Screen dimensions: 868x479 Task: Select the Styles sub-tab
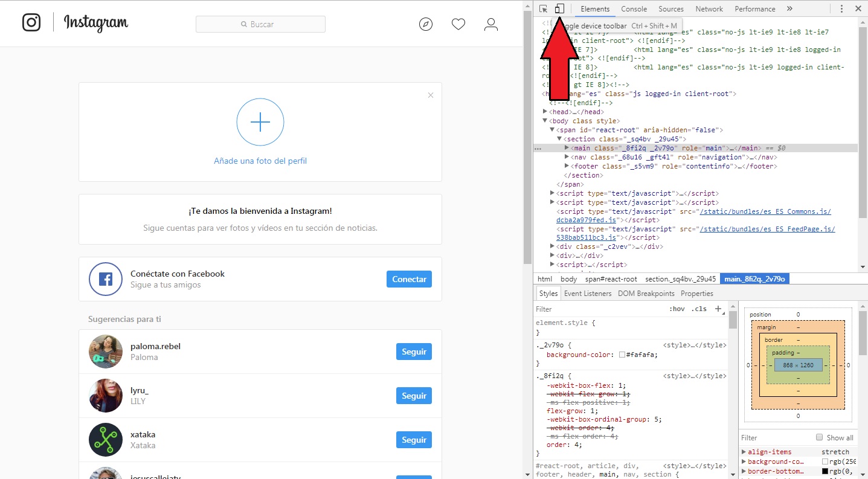pyautogui.click(x=548, y=294)
